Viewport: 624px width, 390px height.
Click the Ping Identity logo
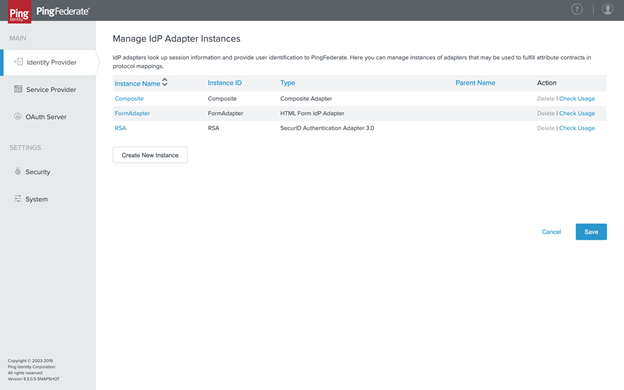coord(20,12)
